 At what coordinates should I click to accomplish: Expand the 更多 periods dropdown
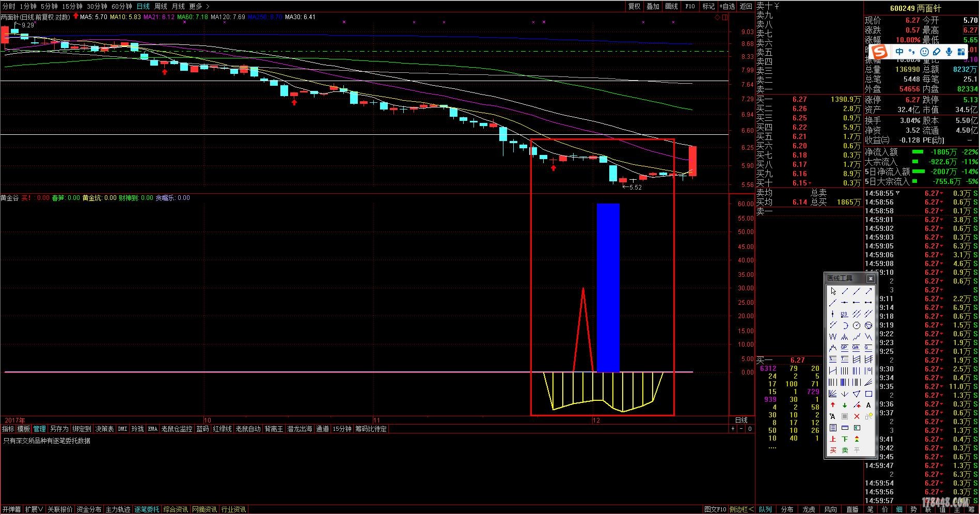point(199,6)
